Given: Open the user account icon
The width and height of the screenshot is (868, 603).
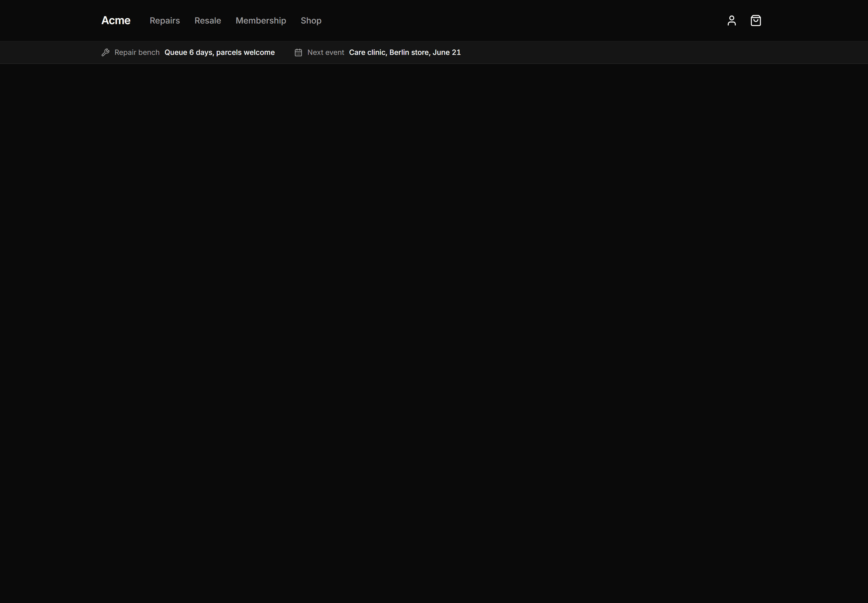Looking at the screenshot, I should point(731,21).
